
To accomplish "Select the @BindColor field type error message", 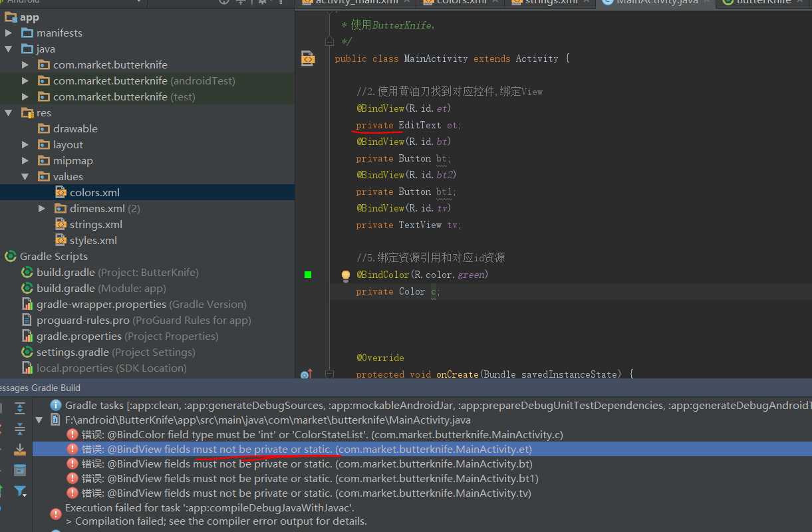I will click(323, 434).
